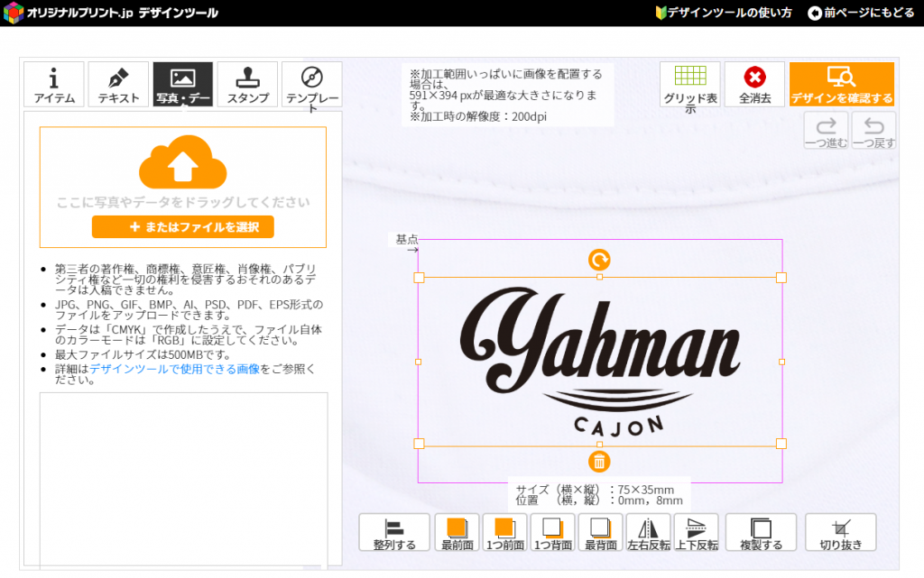This screenshot has height=578, width=924.
Task: Open デザインツールで使用できる画像 link
Action: 174,369
